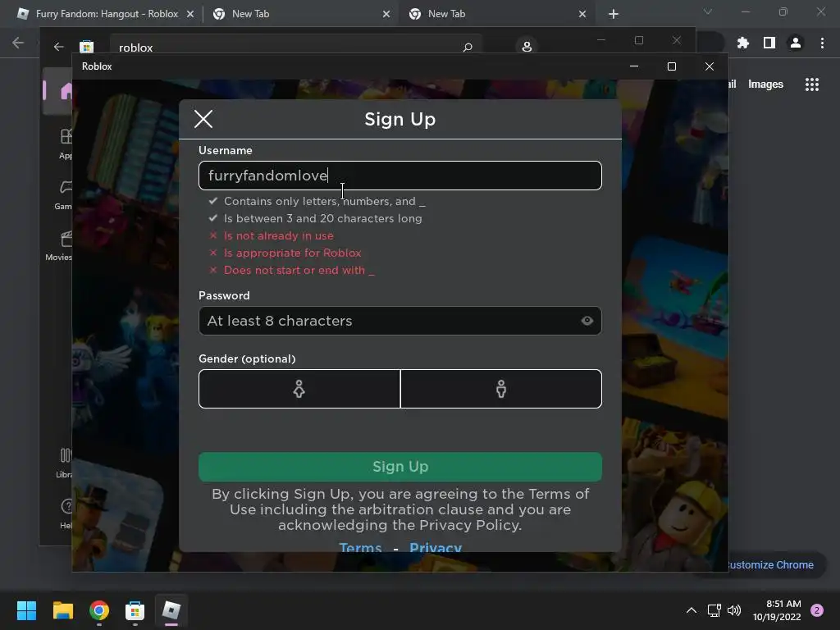Select the female gender option
This screenshot has height=630, width=840.
[299, 389]
